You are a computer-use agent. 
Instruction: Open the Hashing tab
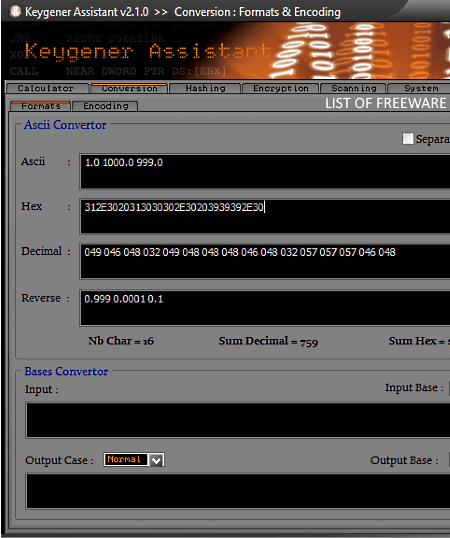pos(205,89)
